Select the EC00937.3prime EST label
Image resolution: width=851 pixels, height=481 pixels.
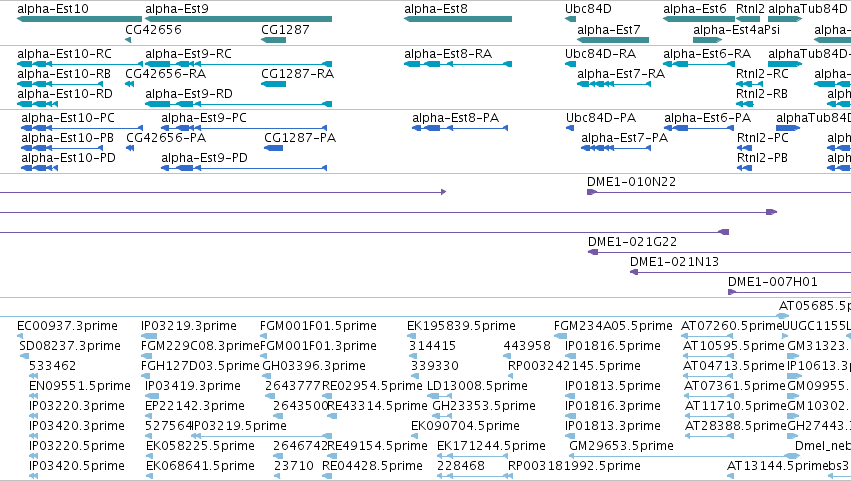point(67,325)
